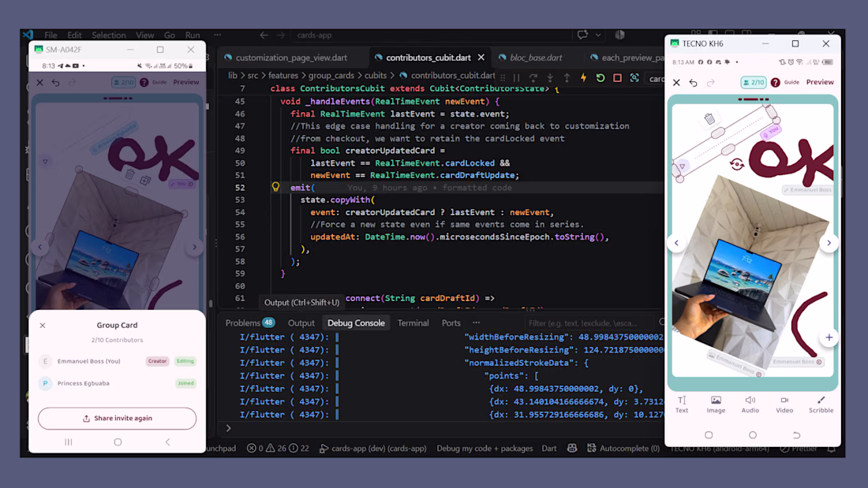Go to previous card page in TECNO
This screenshot has width=868, height=488.
676,243
